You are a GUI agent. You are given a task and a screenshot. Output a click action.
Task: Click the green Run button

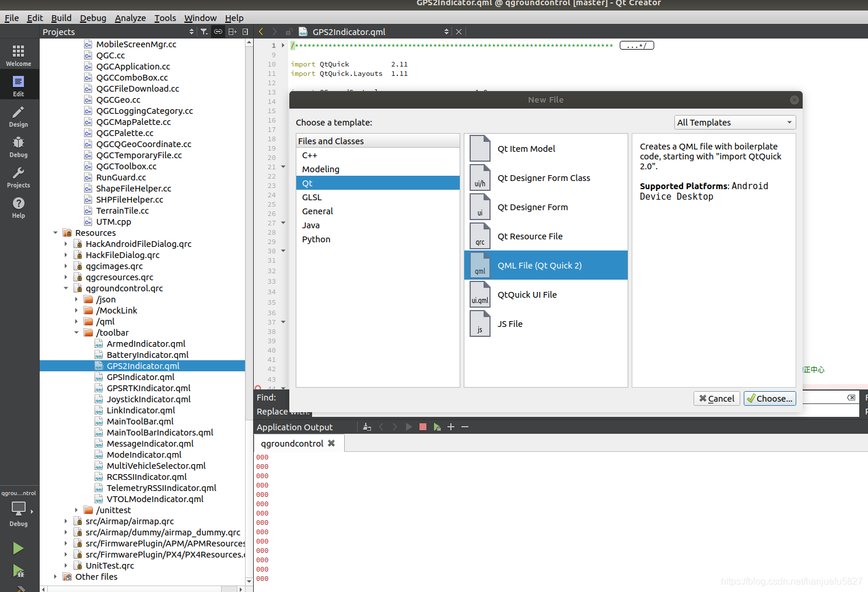coord(18,548)
